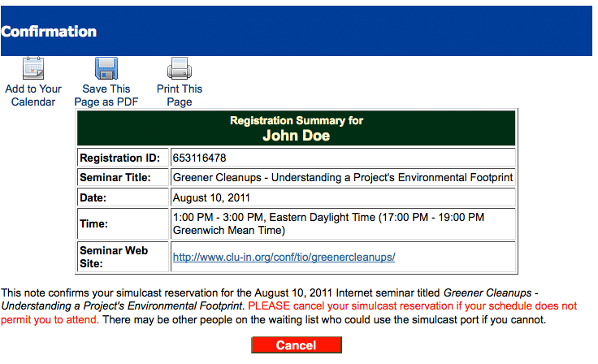Click the Greener Cleanups seminar title cell
This screenshot has width=598, height=364.
pyautogui.click(x=343, y=177)
